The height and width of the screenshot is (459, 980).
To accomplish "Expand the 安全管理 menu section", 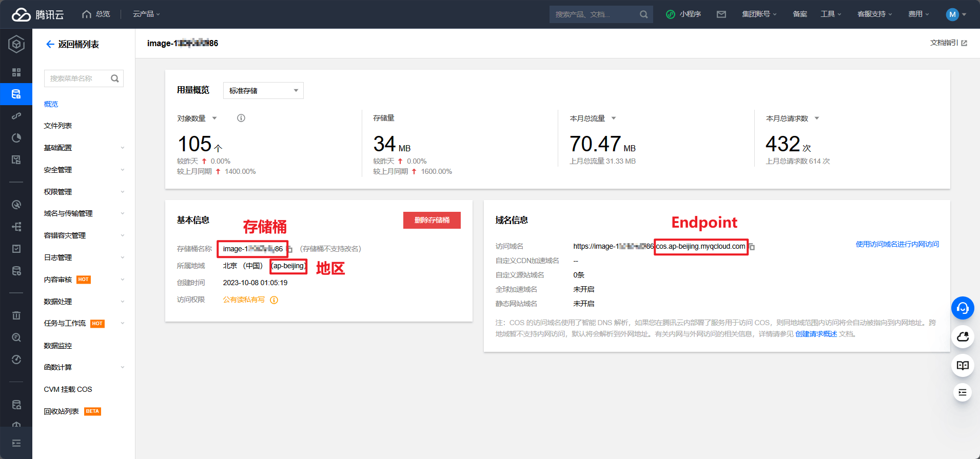I will [84, 170].
